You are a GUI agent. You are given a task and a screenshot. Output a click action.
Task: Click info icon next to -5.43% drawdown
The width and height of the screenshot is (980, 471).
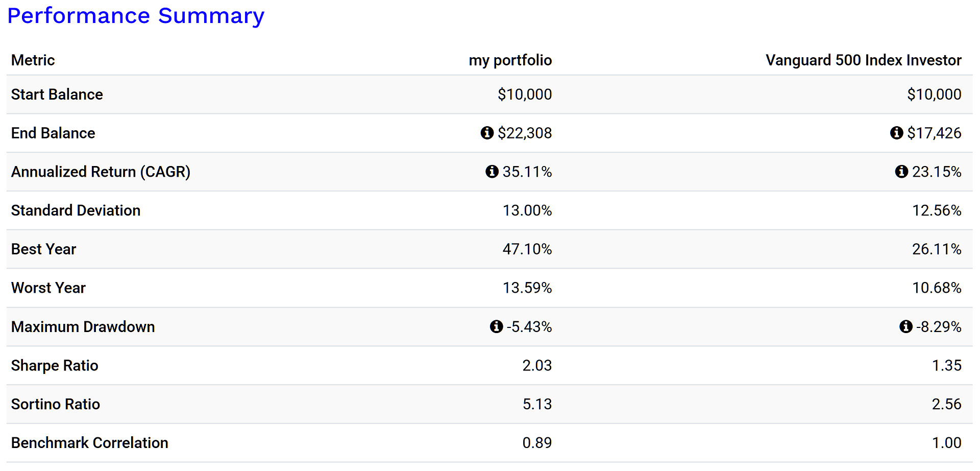pos(496,326)
